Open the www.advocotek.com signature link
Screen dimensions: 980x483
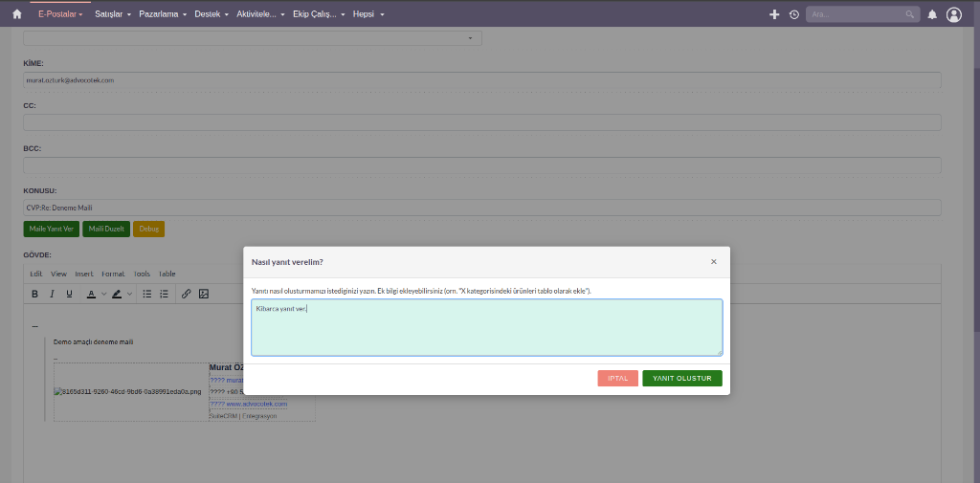256,405
